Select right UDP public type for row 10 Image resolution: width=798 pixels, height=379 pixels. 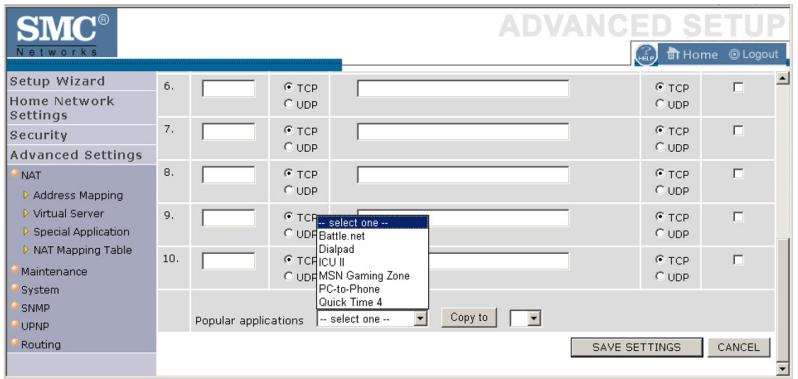click(660, 276)
